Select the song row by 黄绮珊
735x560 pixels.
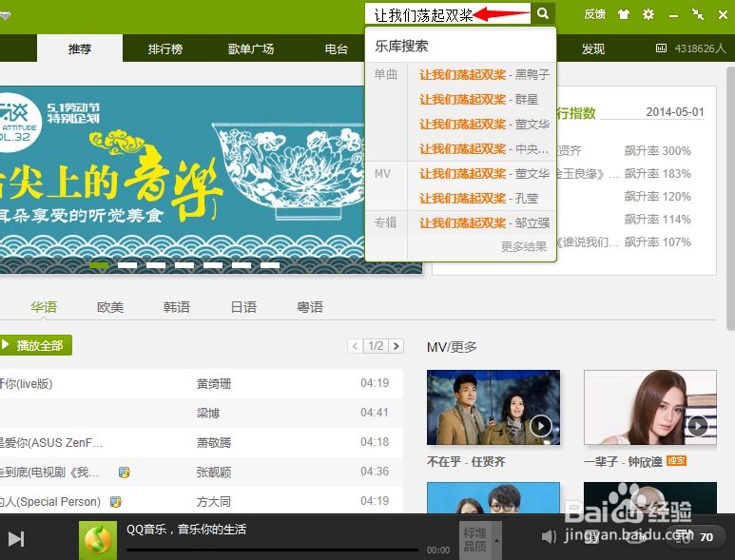(x=202, y=384)
